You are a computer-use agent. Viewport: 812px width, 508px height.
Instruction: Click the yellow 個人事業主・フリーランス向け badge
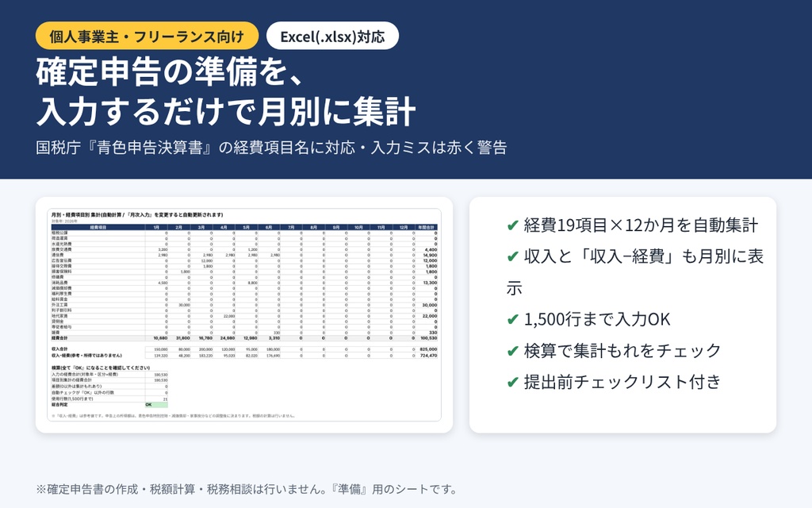(147, 37)
